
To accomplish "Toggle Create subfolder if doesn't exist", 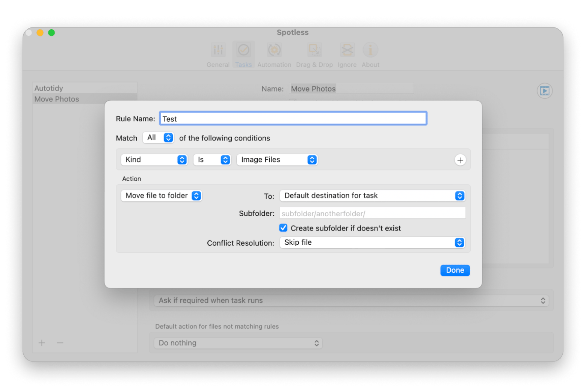I will [x=283, y=228].
